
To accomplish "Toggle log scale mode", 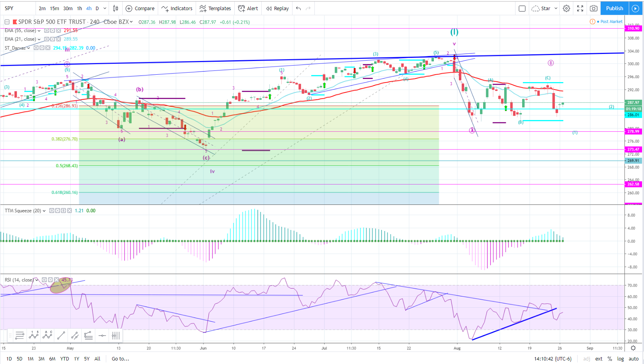I will [621, 359].
